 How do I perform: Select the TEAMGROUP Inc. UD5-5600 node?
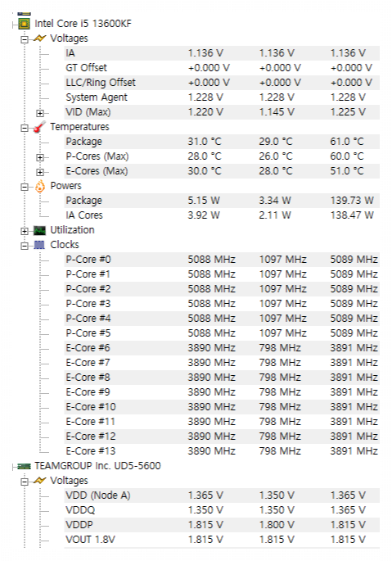click(97, 466)
